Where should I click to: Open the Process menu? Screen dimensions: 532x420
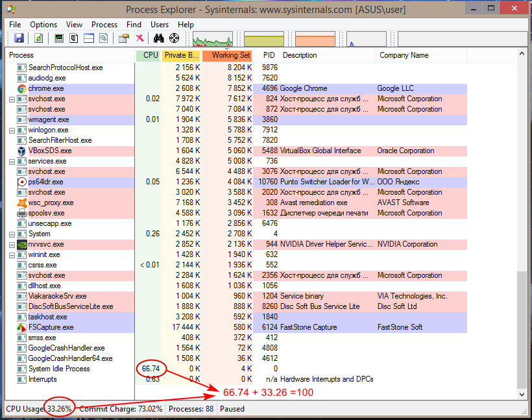(x=104, y=24)
